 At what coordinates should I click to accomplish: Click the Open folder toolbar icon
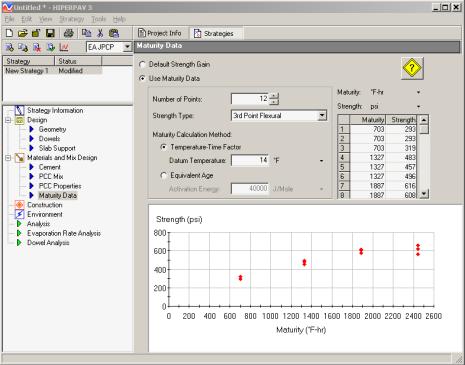(23, 33)
